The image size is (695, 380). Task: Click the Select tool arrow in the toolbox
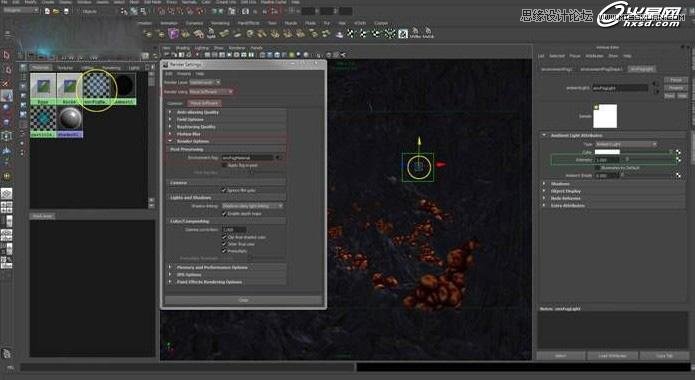(x=6, y=55)
